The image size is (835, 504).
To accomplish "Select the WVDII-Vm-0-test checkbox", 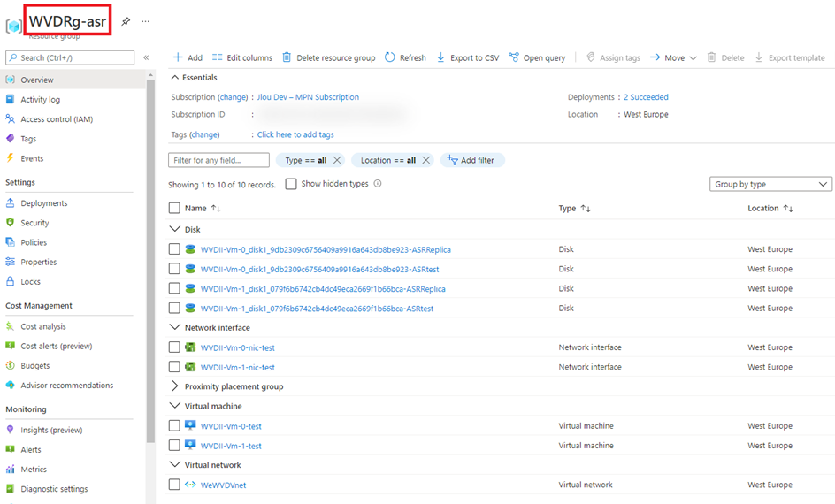I will tap(174, 426).
